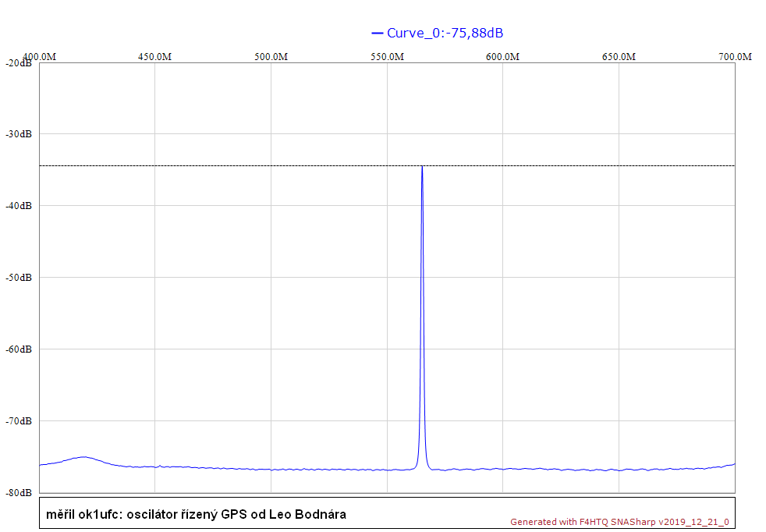Viewport: 766px width, 532px height.
Task: Click the 400.0M frequency axis label
Action: click(x=41, y=57)
